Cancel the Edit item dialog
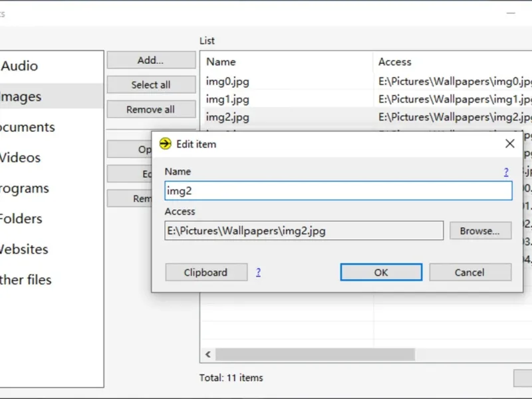Screen dimensions: 532x399 click(x=470, y=272)
